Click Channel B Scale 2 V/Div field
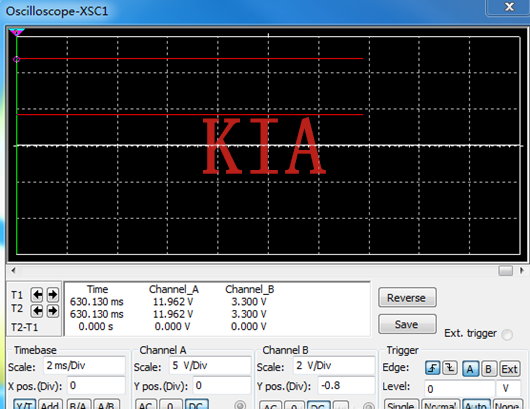This screenshot has width=530, height=409. click(x=334, y=365)
